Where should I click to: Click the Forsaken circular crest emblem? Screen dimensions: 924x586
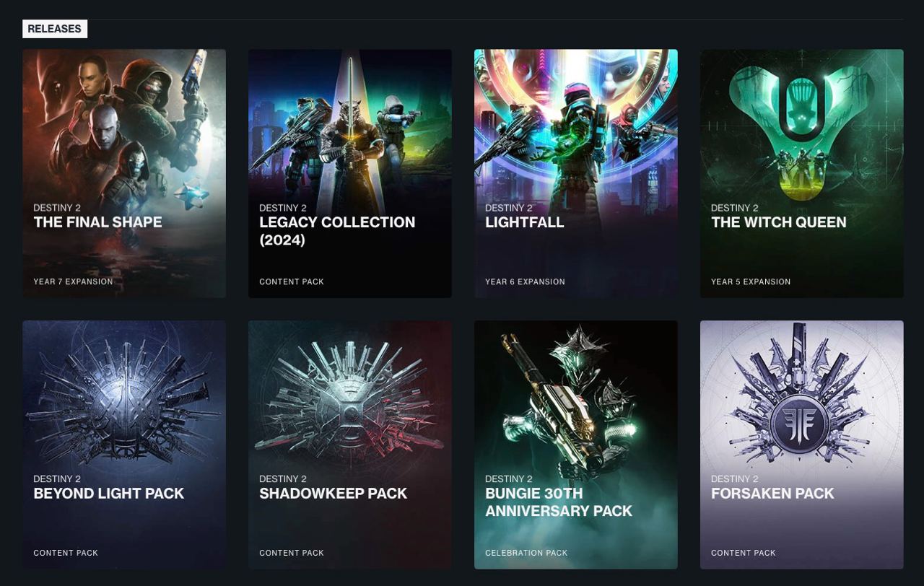(801, 421)
